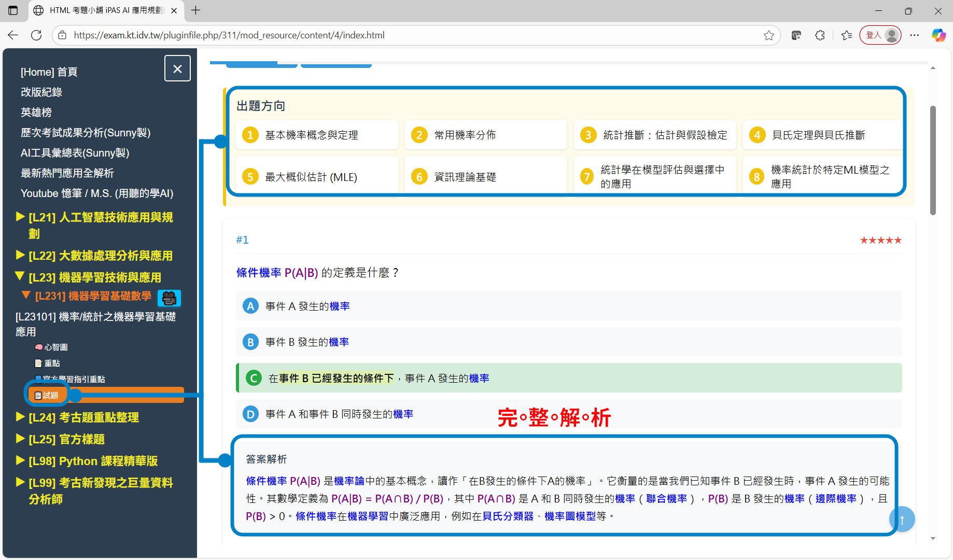Select the 心智圖 brain icon in sidebar
The height and width of the screenshot is (560, 953).
39,347
